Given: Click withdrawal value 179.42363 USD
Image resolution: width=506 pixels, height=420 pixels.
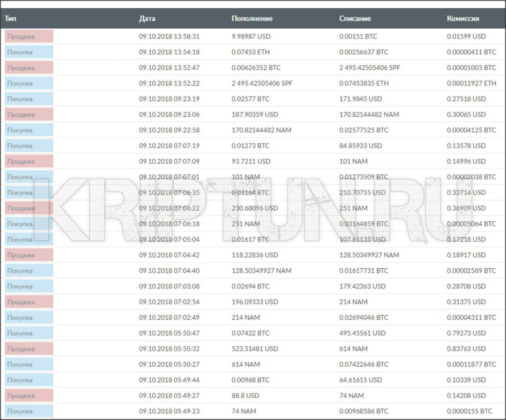Looking at the screenshot, I should [362, 286].
